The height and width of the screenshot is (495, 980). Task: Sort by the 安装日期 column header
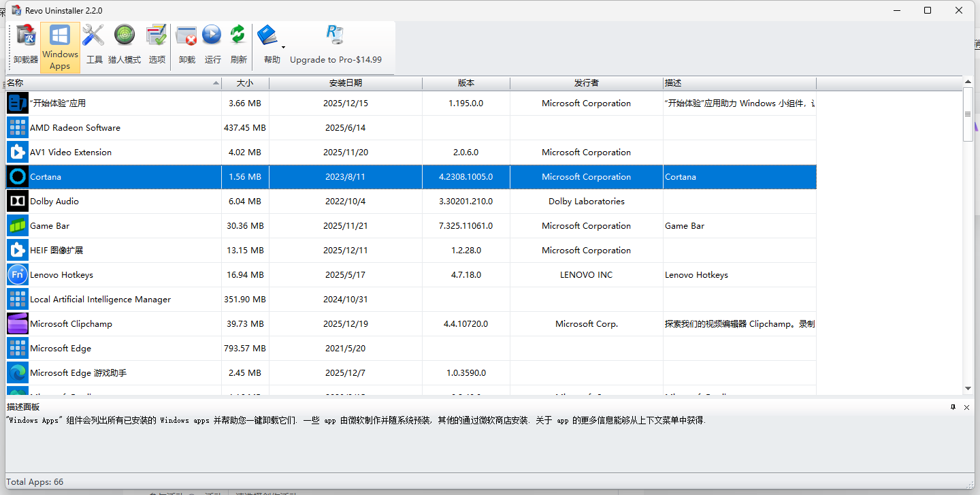click(x=346, y=83)
